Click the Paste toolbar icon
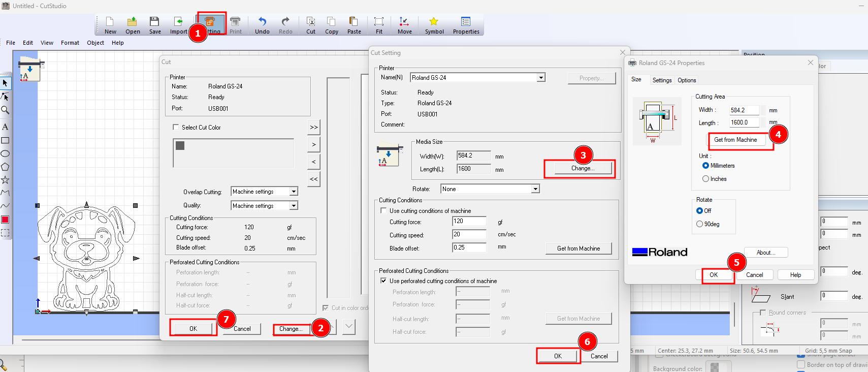Image resolution: width=868 pixels, height=372 pixels. pyautogui.click(x=354, y=25)
